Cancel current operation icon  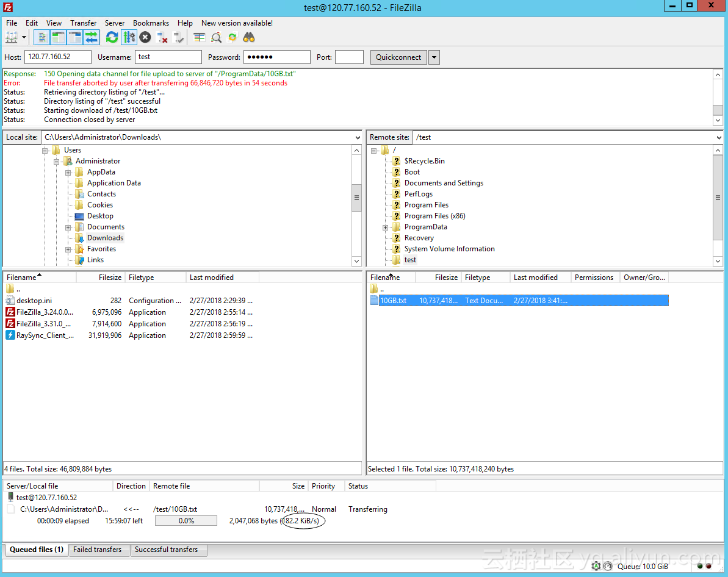pyautogui.click(x=145, y=37)
